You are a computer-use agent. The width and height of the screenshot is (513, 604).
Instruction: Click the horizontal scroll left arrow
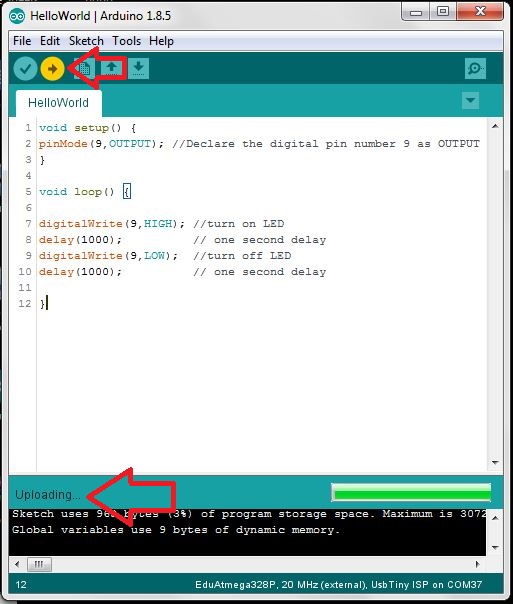click(x=17, y=565)
